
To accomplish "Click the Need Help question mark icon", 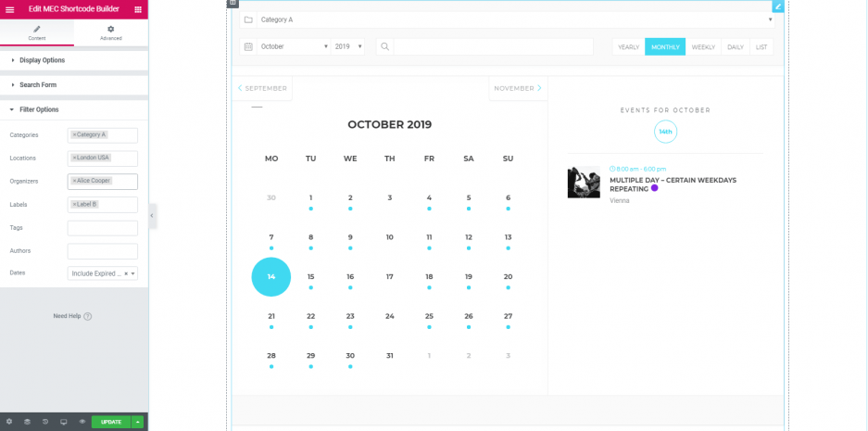I will point(87,316).
